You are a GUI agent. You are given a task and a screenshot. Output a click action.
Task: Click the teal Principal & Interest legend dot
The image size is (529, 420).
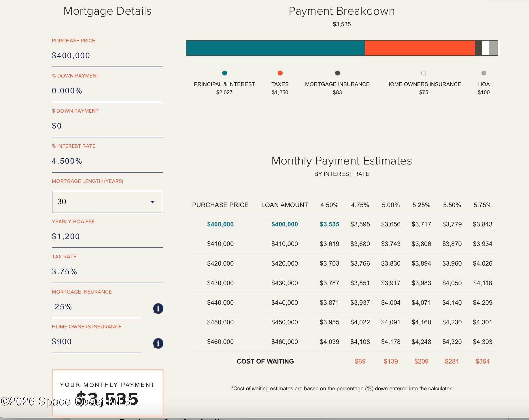224,73
